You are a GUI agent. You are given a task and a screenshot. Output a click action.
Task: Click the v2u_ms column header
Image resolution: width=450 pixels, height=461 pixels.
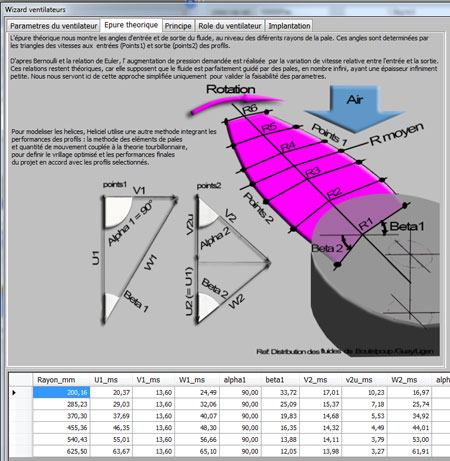[364, 380]
